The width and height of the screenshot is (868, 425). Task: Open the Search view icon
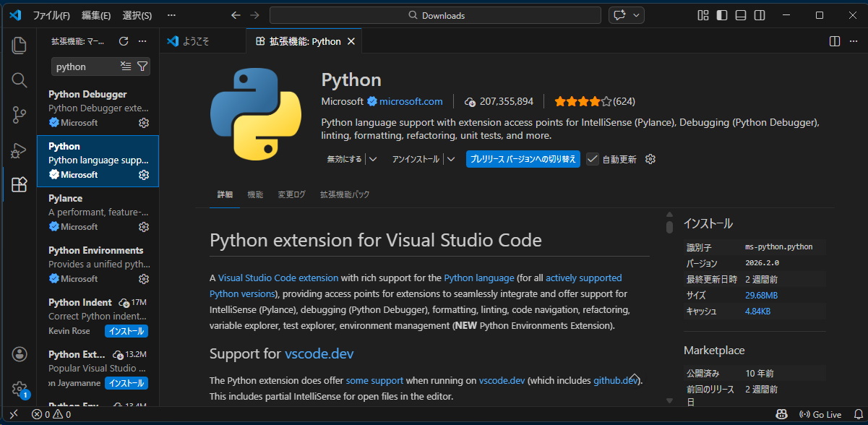click(20, 80)
